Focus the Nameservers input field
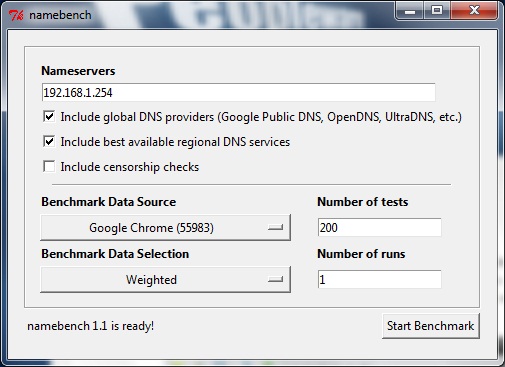The image size is (505, 367). point(239,92)
